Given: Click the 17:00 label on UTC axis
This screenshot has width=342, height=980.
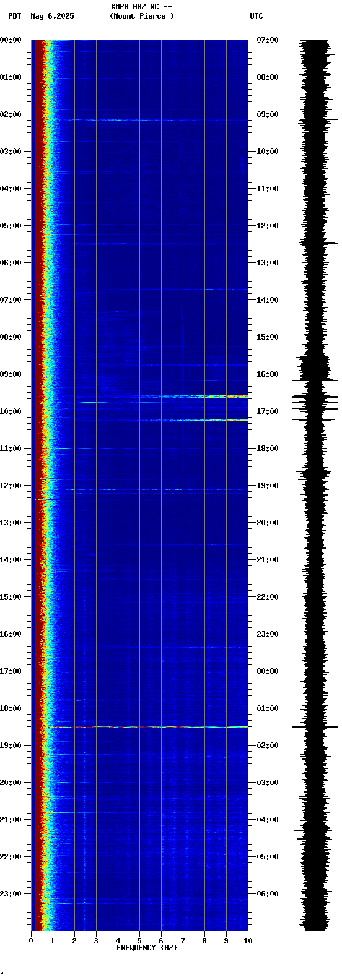Looking at the screenshot, I should [268, 411].
